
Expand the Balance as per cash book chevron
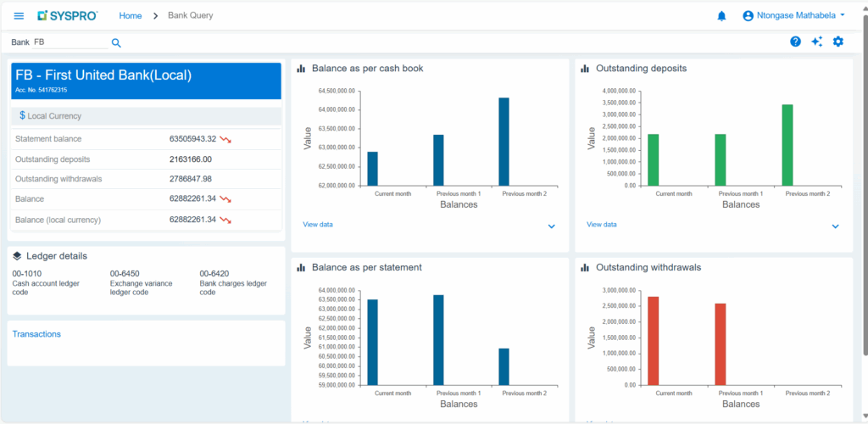click(551, 226)
